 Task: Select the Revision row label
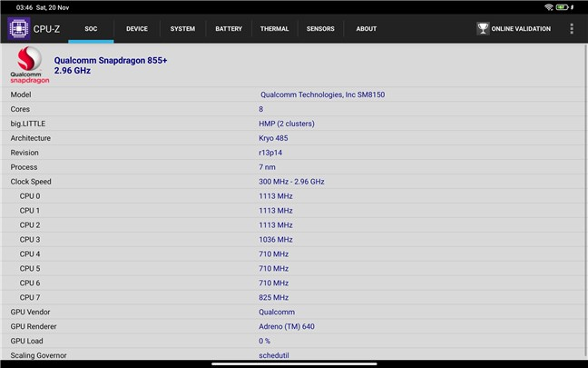pyautogui.click(x=24, y=153)
